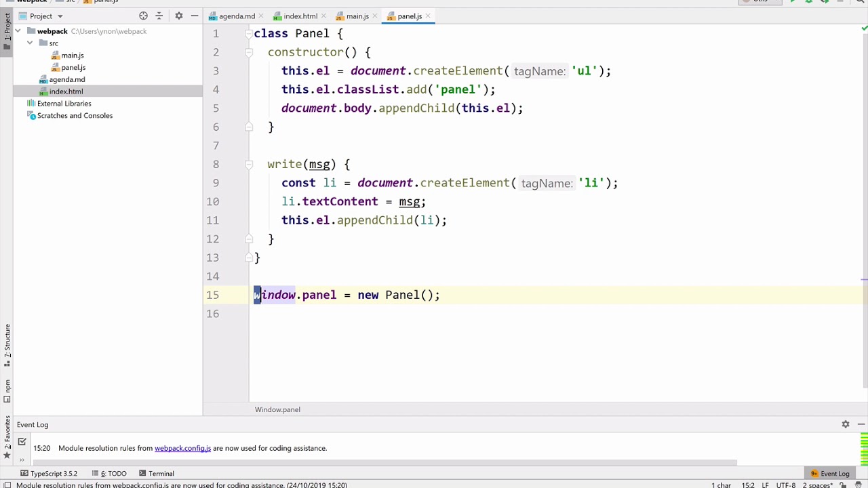
Task: Open External Libraries node
Action: click(64, 104)
